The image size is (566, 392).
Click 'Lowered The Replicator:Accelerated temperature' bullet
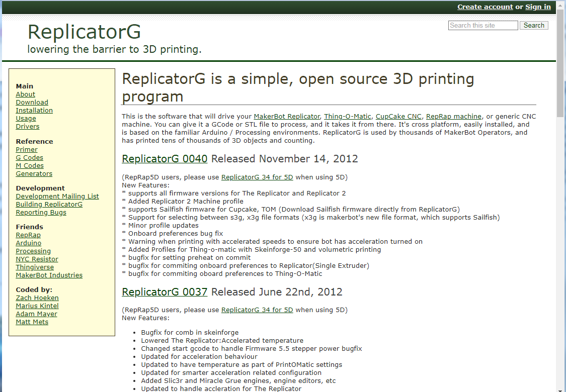pyautogui.click(x=222, y=340)
